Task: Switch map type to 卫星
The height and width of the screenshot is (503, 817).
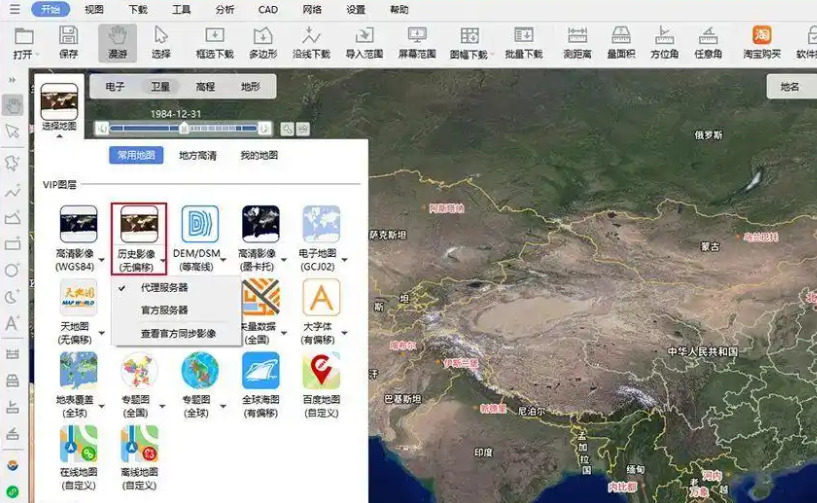Action: click(x=160, y=87)
